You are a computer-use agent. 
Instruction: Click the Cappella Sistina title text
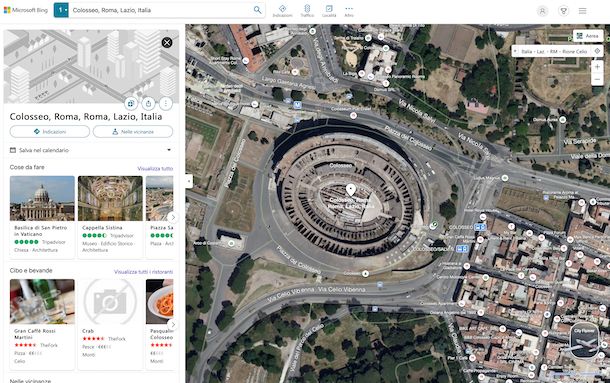point(102,228)
